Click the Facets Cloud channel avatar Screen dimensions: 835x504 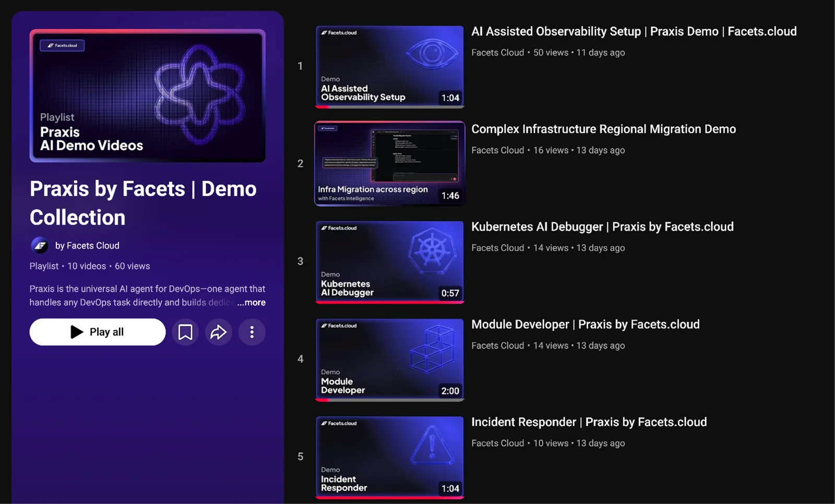(40, 245)
